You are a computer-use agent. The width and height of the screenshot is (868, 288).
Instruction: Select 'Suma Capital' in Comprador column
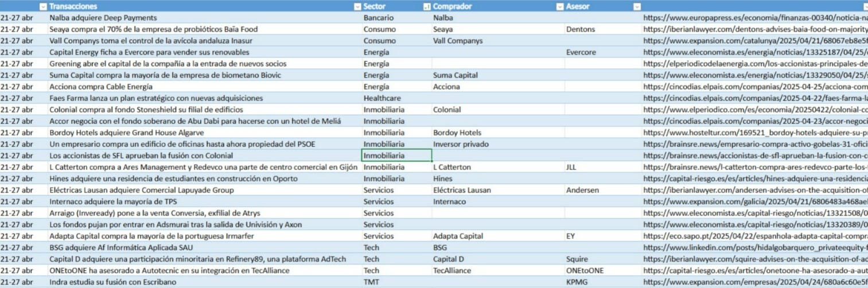tap(497, 75)
